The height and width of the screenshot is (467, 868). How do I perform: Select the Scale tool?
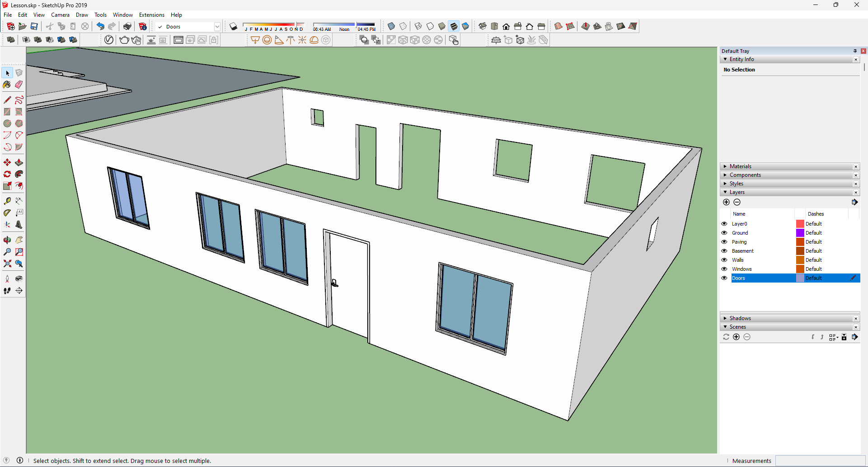click(7, 186)
